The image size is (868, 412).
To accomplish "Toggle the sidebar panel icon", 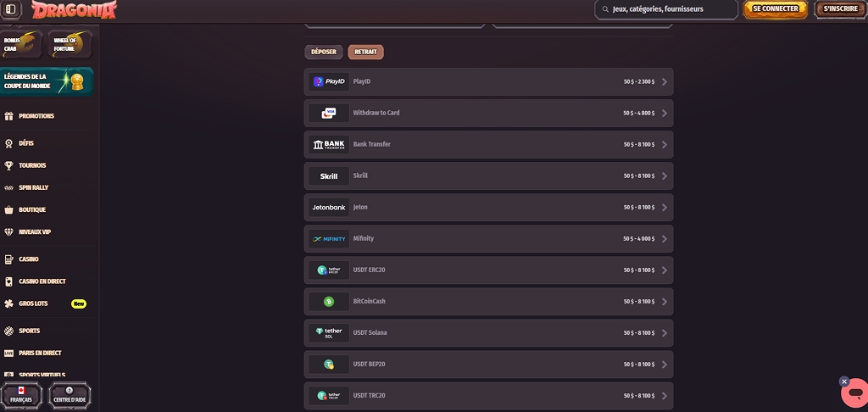I will click(x=10, y=8).
